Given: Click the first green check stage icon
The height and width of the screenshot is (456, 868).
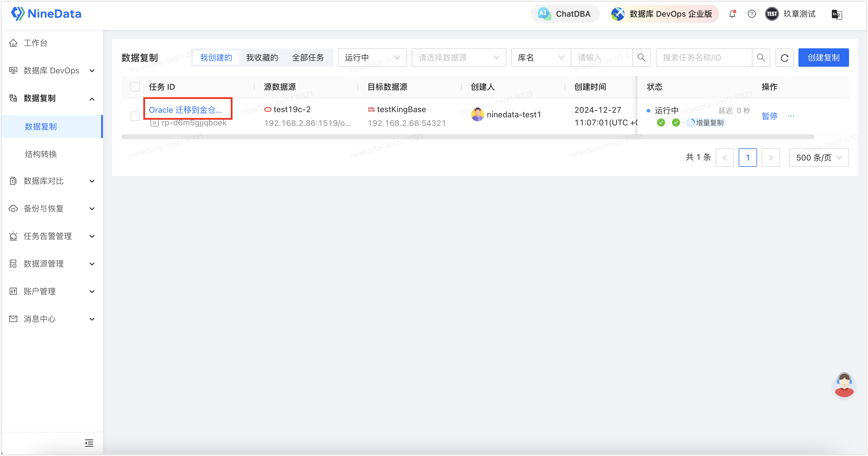Looking at the screenshot, I should pyautogui.click(x=661, y=123).
